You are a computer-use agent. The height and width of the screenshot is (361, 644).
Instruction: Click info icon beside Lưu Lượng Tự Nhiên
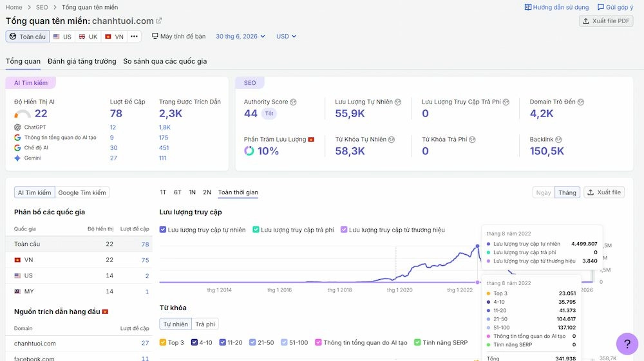click(398, 102)
